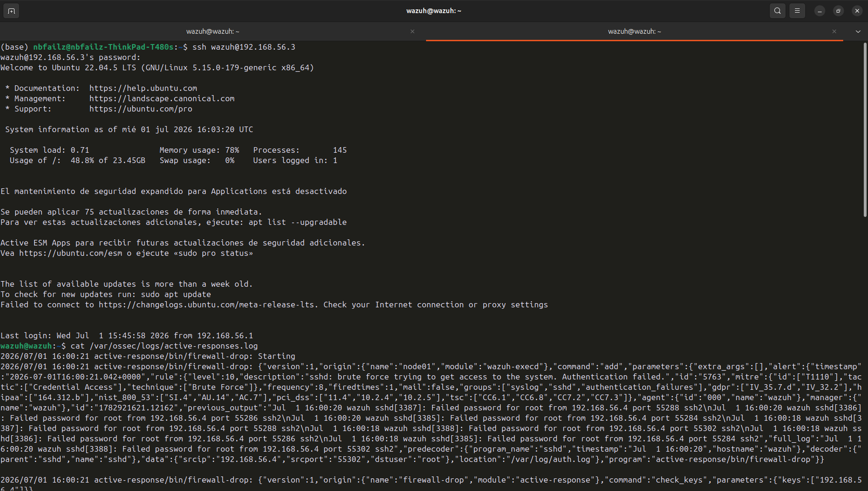Close the first wazuh@wazuh tab

coord(412,31)
